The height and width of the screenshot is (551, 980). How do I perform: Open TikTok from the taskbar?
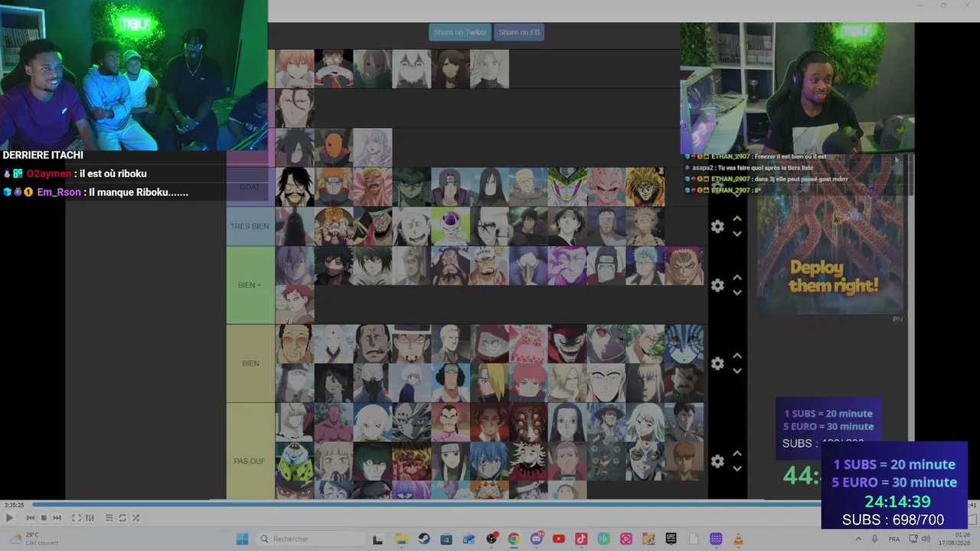pyautogui.click(x=581, y=539)
